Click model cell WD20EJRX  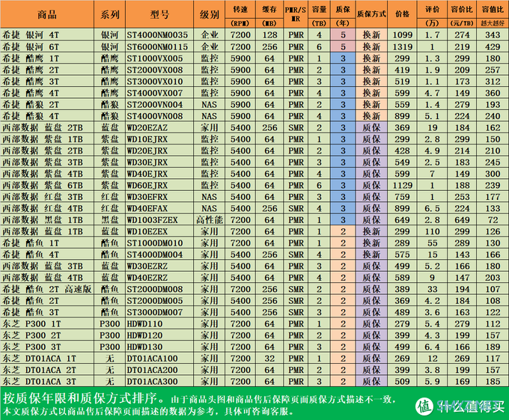[x=147, y=150]
